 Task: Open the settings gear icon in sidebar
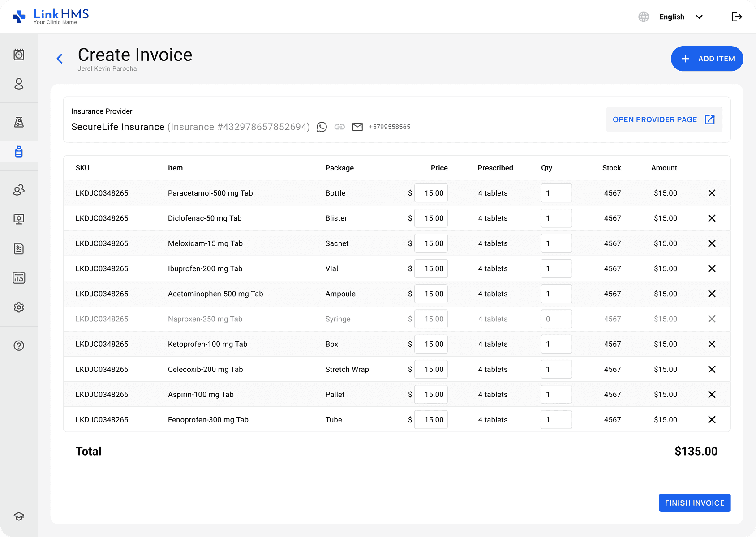(19, 307)
